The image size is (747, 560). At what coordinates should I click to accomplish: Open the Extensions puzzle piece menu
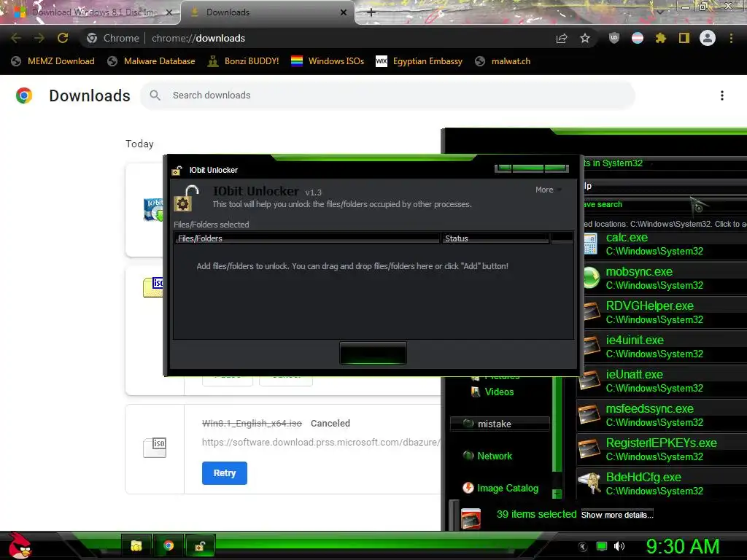tap(661, 38)
